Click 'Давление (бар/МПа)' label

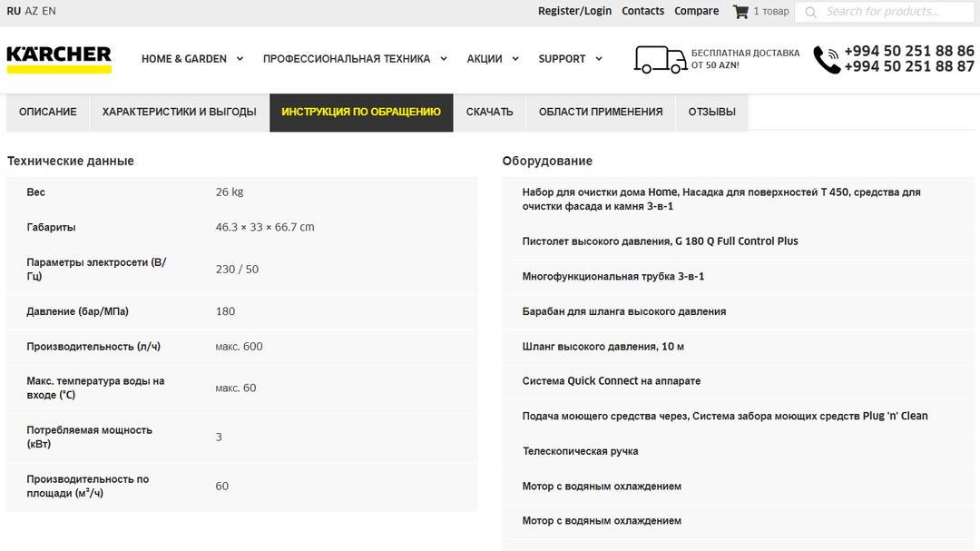pos(77,311)
